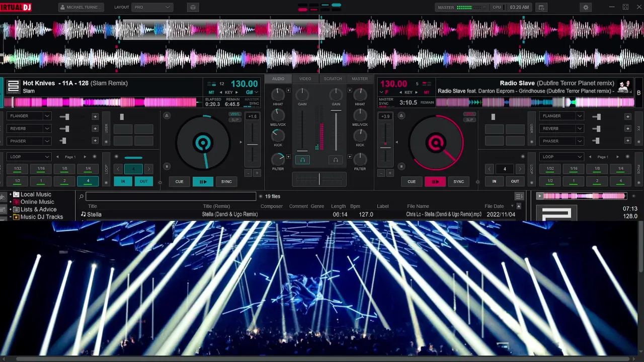Select Online Music in the folder tree
The height and width of the screenshot is (362, 644).
coord(37,202)
